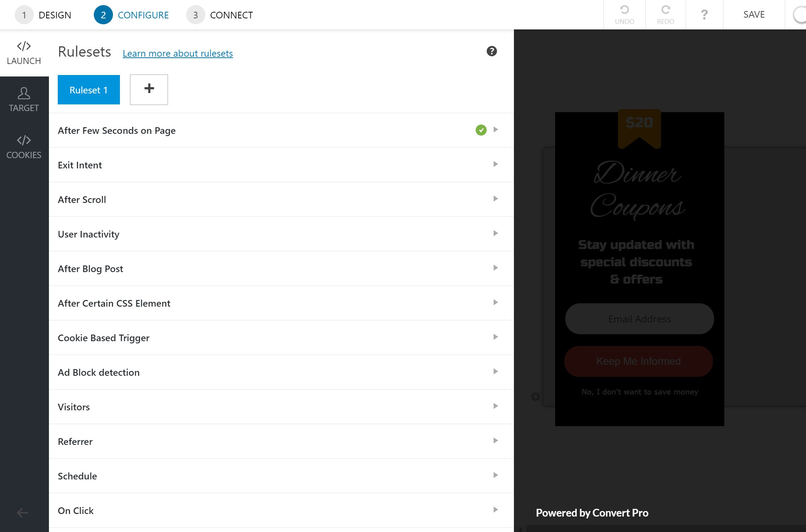The image size is (806, 532).
Task: Expand the Ad Block detection rule
Action: (496, 372)
